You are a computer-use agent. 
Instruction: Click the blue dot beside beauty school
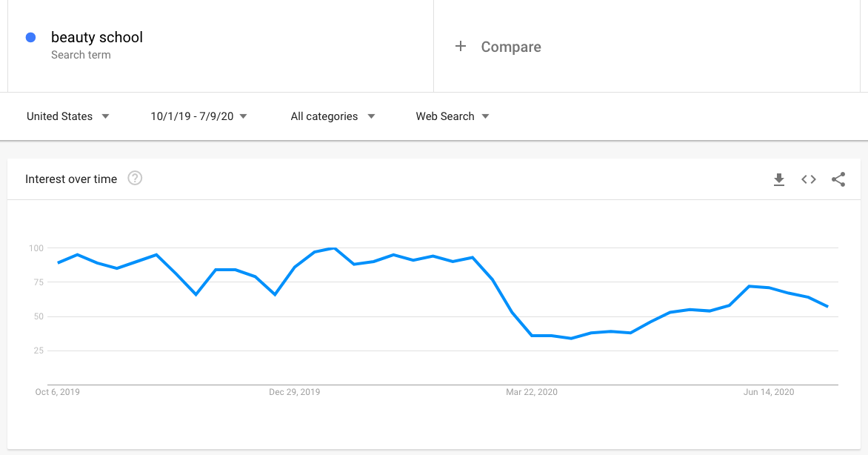click(x=31, y=37)
